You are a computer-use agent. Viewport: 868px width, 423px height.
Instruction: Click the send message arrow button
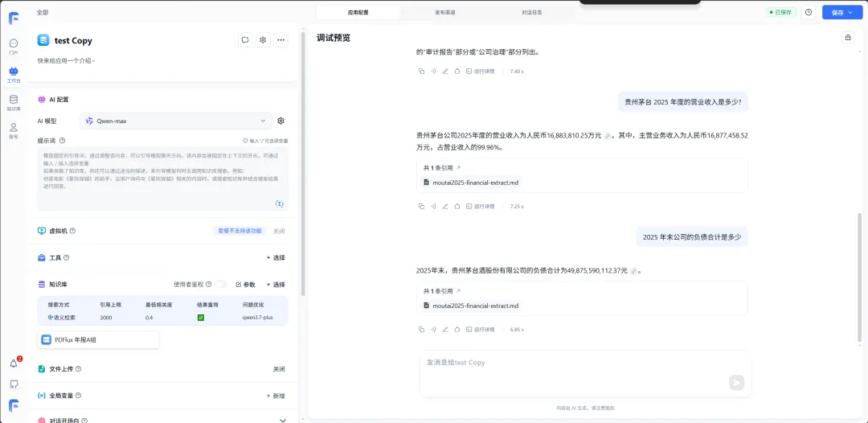[x=736, y=383]
